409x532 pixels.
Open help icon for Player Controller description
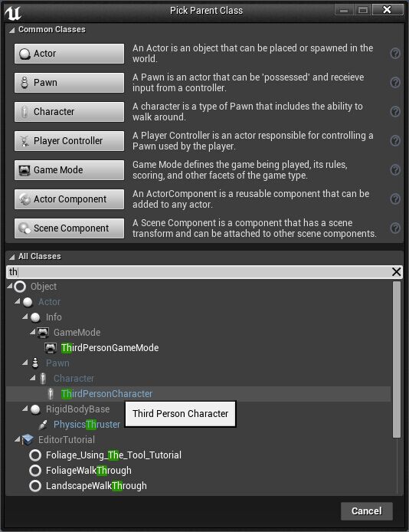[395, 141]
